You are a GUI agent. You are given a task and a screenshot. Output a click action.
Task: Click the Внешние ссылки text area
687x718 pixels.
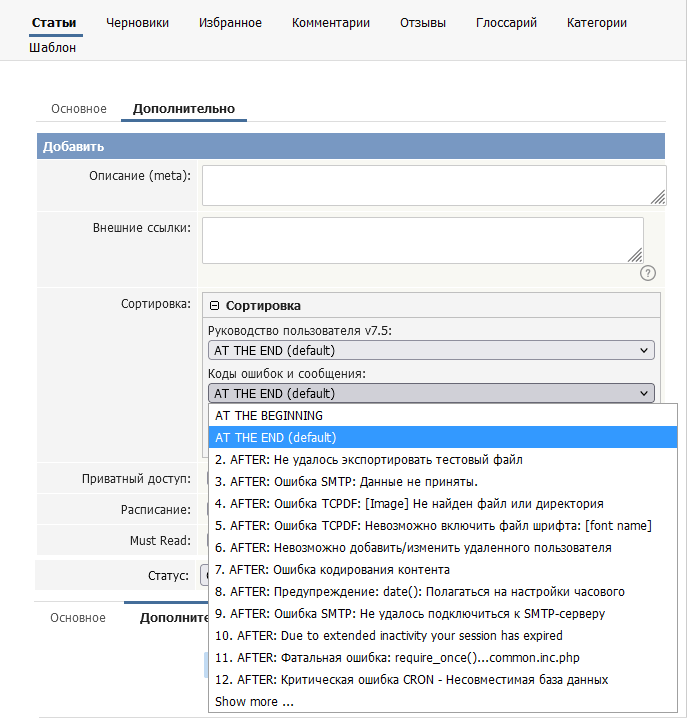click(423, 240)
